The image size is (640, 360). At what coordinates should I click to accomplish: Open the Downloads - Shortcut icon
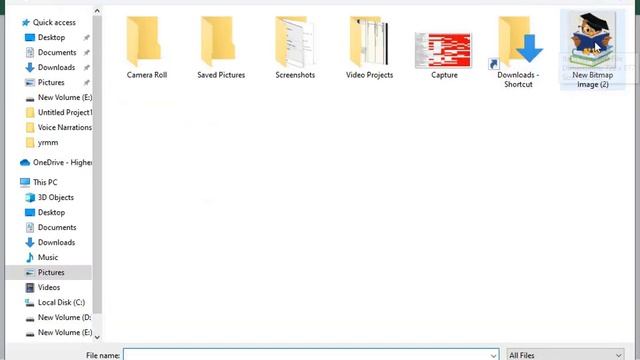517,43
